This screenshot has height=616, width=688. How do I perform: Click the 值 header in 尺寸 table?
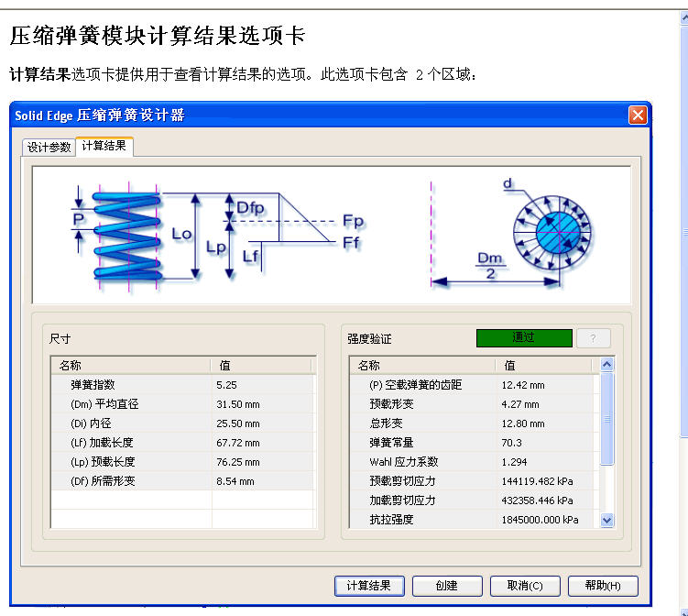(261, 366)
